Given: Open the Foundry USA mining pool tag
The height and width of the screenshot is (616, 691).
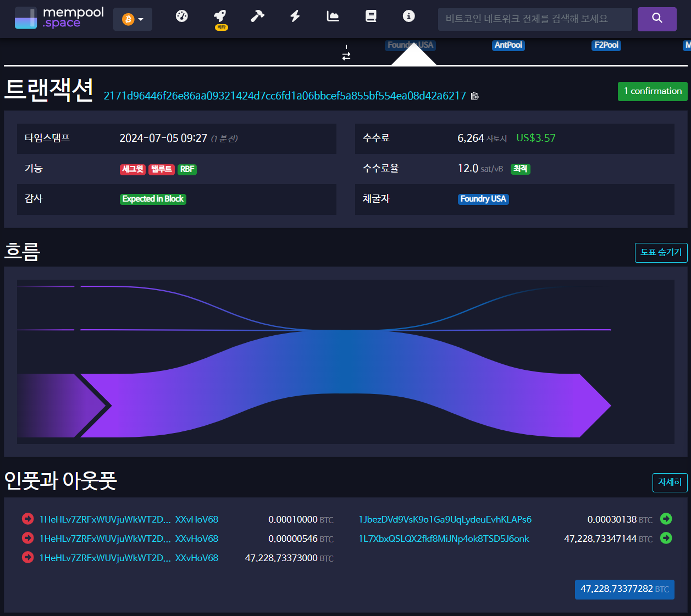Looking at the screenshot, I should coord(483,199).
